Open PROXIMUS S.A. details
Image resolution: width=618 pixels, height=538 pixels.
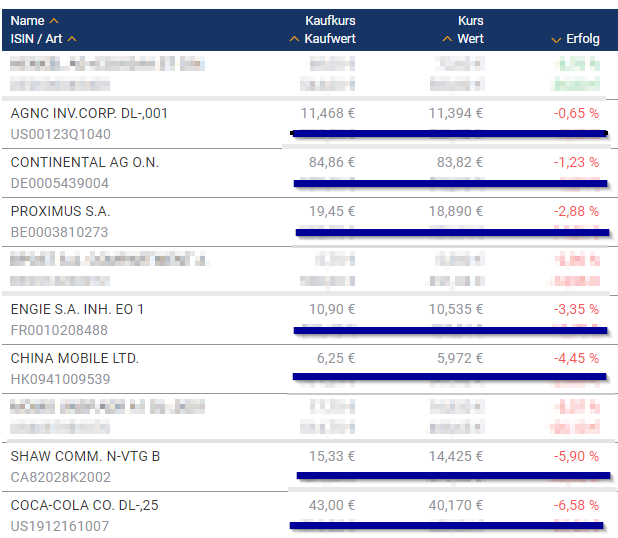point(60,211)
